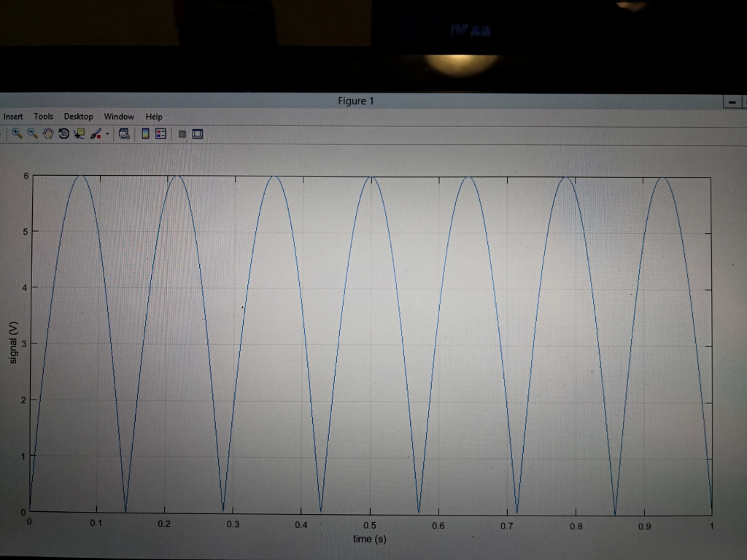Viewport: 747px width, 560px height.
Task: Open the brush tool dropdown arrow
Action: click(x=108, y=133)
